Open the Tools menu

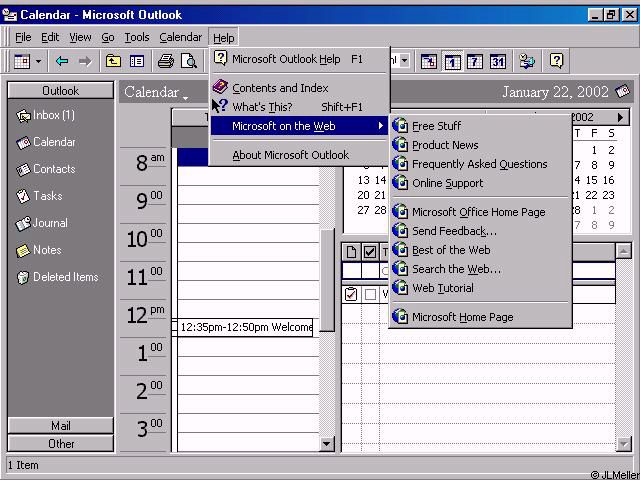point(137,38)
